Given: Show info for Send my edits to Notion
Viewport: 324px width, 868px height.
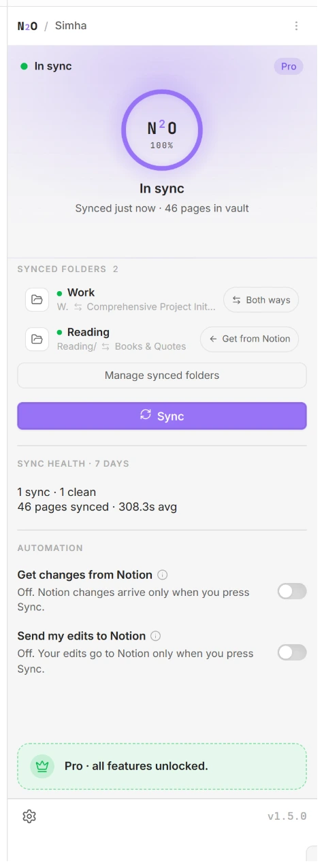Looking at the screenshot, I should pyautogui.click(x=155, y=636).
